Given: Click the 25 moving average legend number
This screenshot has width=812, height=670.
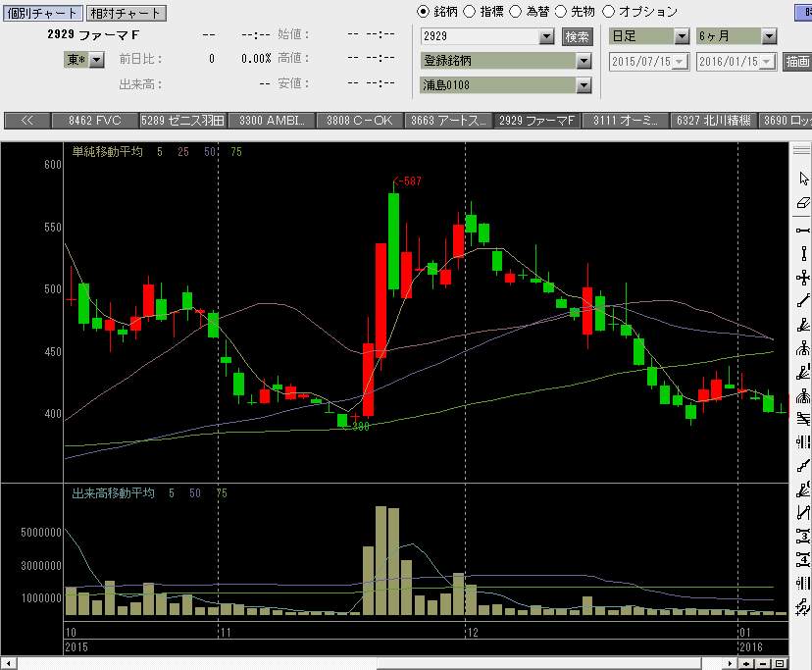Looking at the screenshot, I should click(183, 152).
